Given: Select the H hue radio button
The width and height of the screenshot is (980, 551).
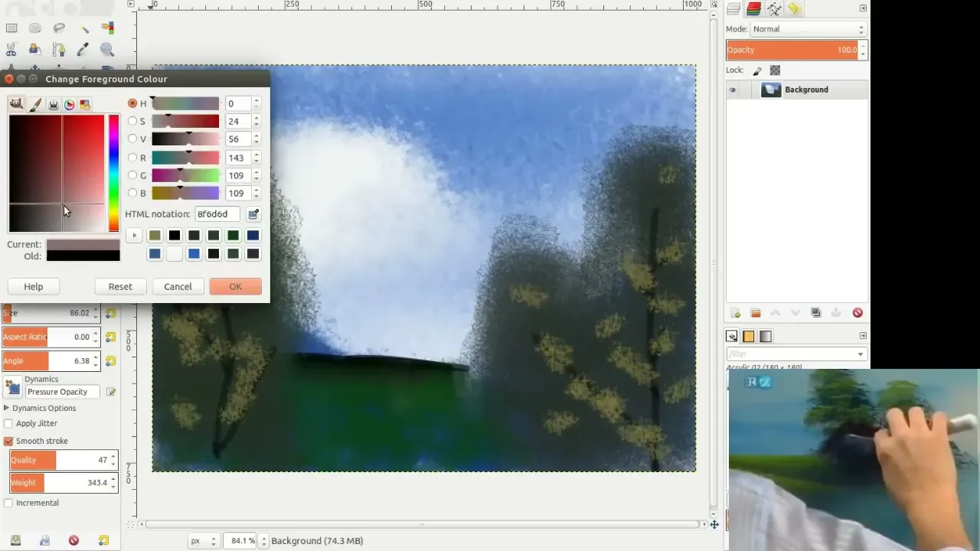Looking at the screenshot, I should [132, 103].
